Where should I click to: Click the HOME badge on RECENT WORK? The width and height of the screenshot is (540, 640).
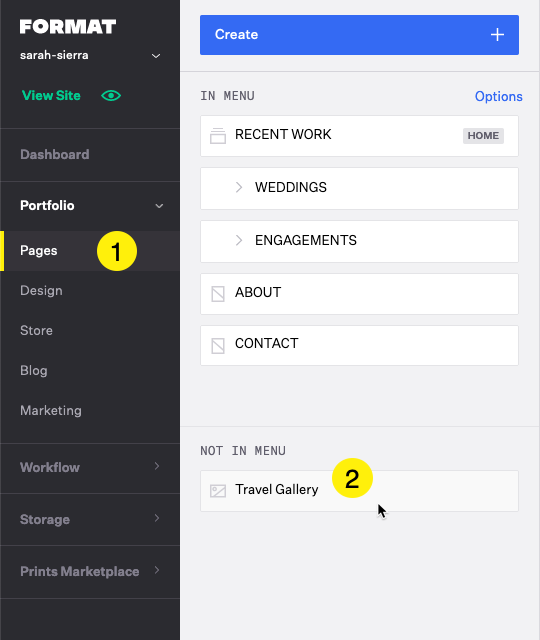[x=483, y=136]
